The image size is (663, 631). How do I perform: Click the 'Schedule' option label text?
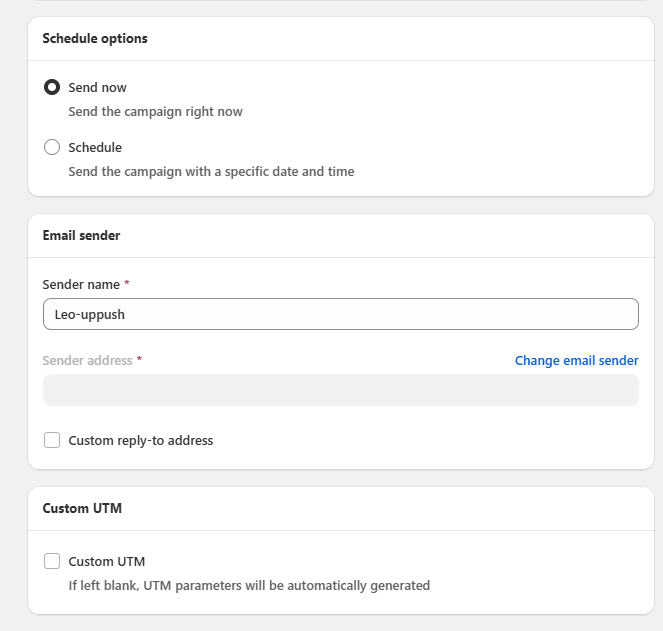point(95,148)
